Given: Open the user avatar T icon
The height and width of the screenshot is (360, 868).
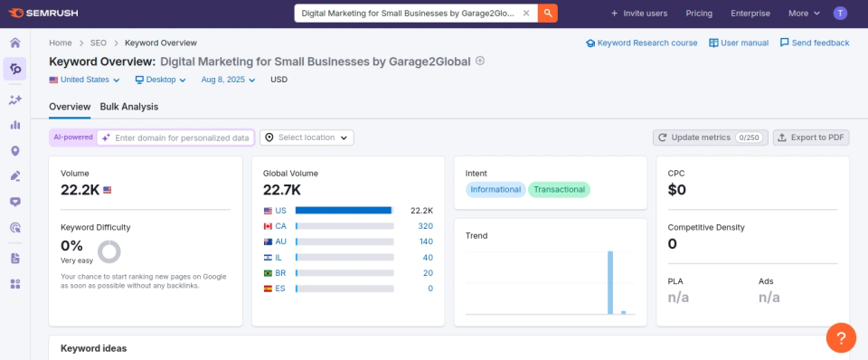Looking at the screenshot, I should (840, 14).
